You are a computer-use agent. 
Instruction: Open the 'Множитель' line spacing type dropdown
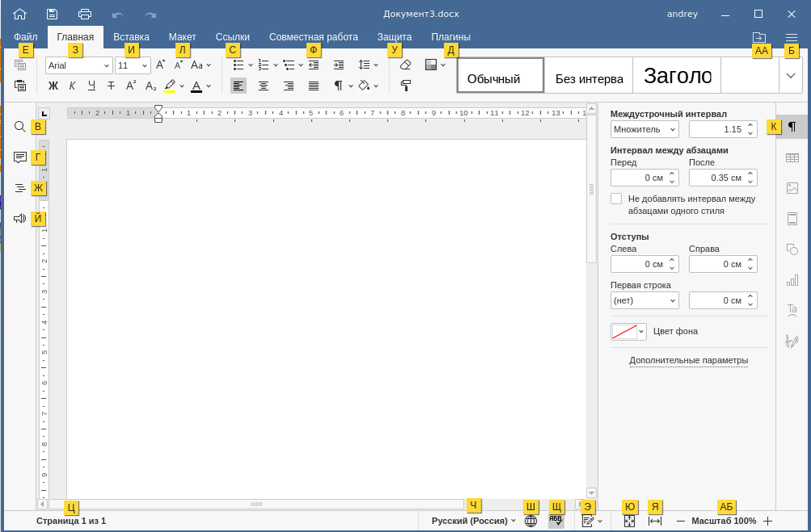click(645, 129)
